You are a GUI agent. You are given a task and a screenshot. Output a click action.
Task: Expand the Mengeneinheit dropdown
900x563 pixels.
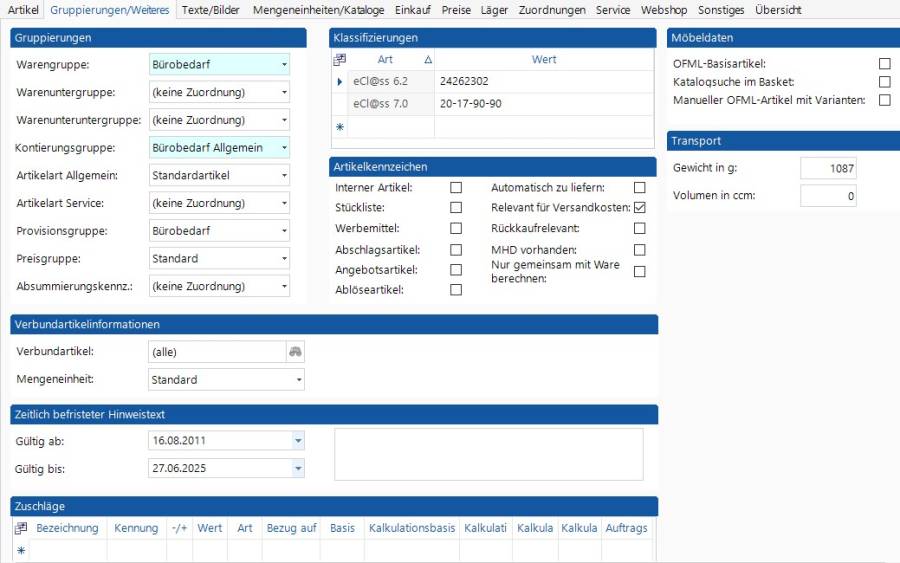[x=298, y=380]
